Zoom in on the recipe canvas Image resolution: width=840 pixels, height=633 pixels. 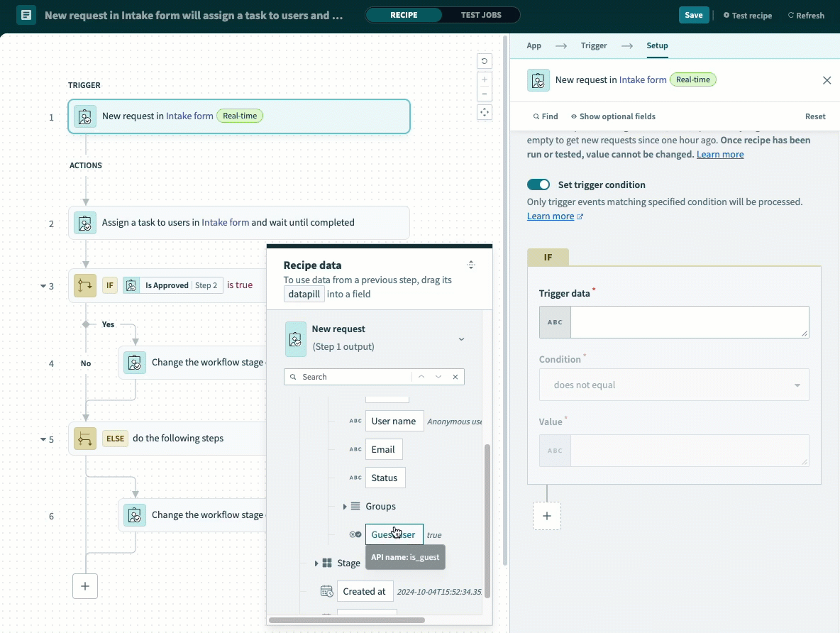pyautogui.click(x=484, y=79)
